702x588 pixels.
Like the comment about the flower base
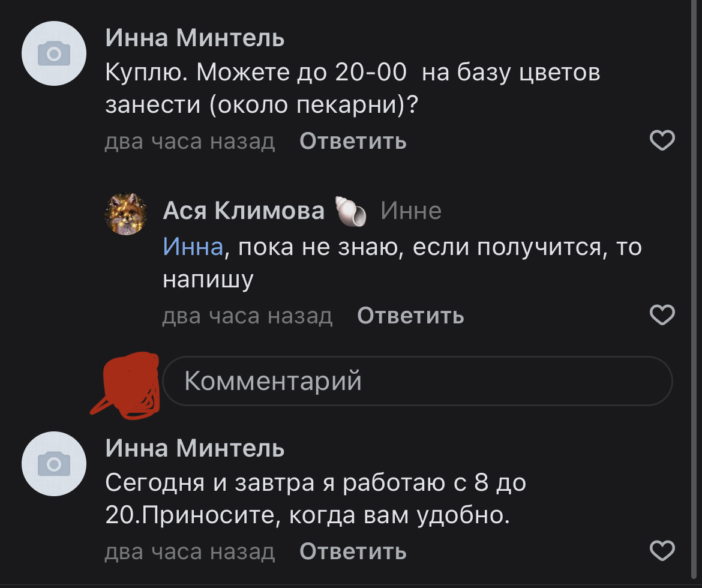coord(662,142)
